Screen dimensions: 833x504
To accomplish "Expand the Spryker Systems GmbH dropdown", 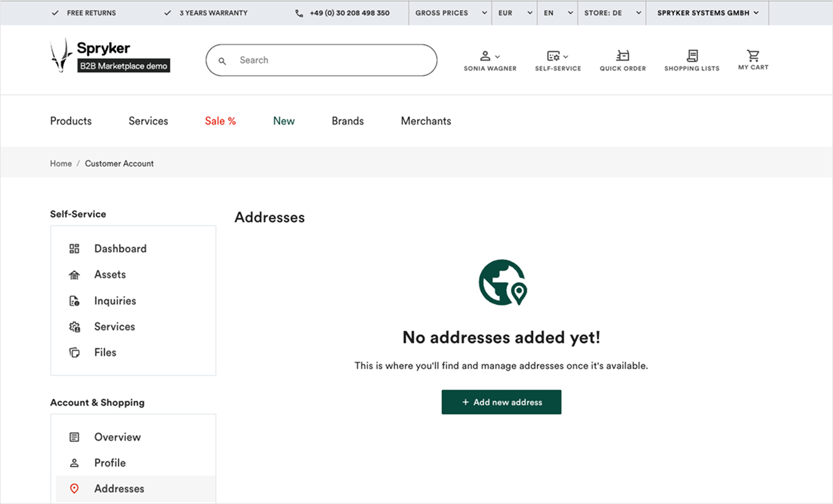I will pyautogui.click(x=707, y=13).
